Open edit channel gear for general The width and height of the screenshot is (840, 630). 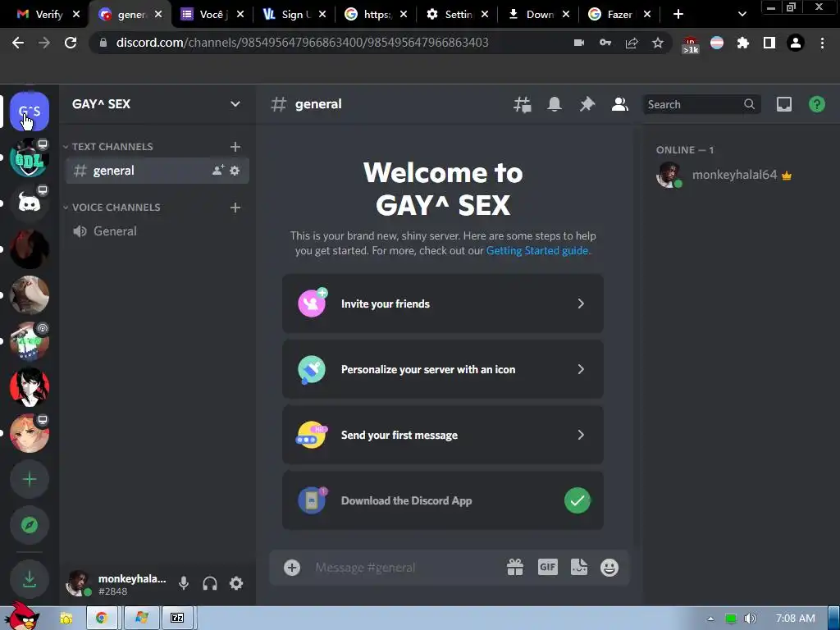pos(235,171)
